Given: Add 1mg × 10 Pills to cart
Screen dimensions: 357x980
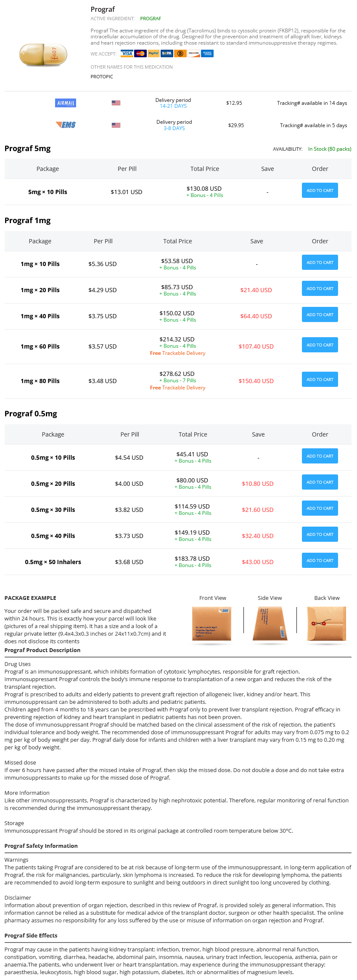Looking at the screenshot, I should (x=320, y=262).
